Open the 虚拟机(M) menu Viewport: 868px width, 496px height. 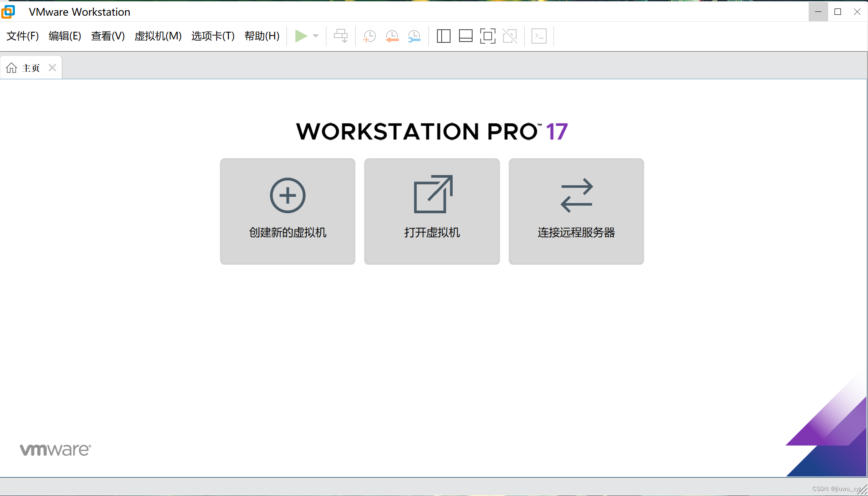(158, 36)
